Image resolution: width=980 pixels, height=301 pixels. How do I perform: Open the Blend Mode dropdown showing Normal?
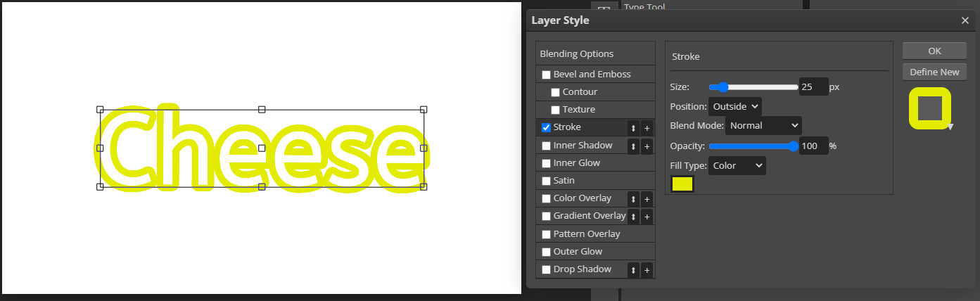pyautogui.click(x=763, y=125)
